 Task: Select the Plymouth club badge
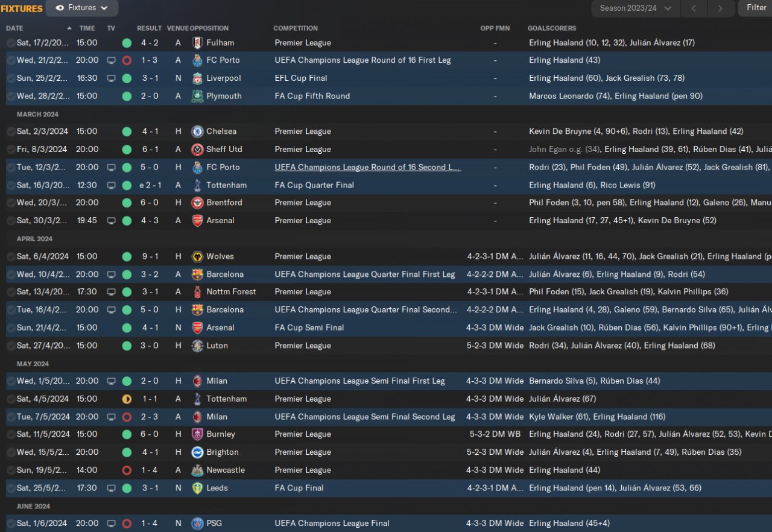point(197,96)
